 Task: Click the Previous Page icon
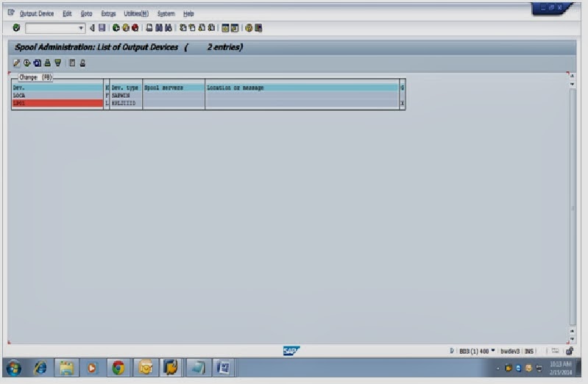192,28
